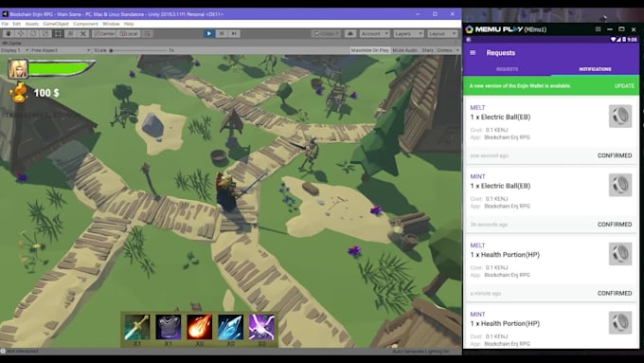This screenshot has width=644, height=363.
Task: Select the ice shard skill in hotbar
Action: (230, 327)
